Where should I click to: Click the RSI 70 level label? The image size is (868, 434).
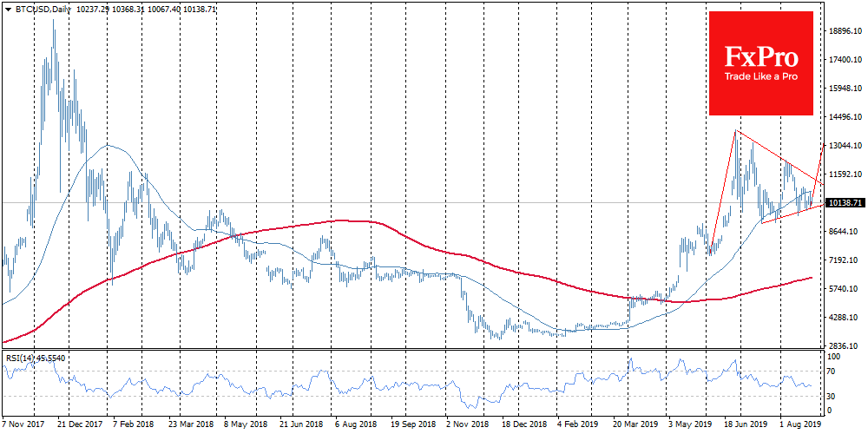tap(830, 372)
